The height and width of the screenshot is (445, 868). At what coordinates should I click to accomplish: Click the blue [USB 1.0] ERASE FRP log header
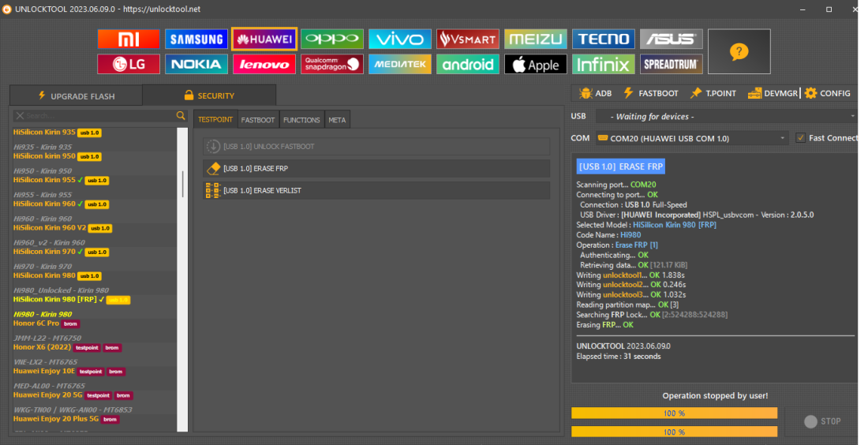620,166
